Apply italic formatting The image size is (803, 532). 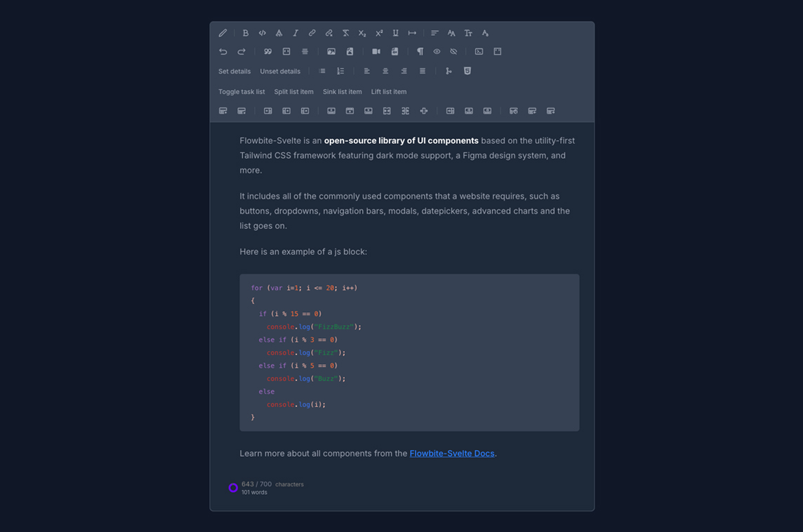(296, 33)
